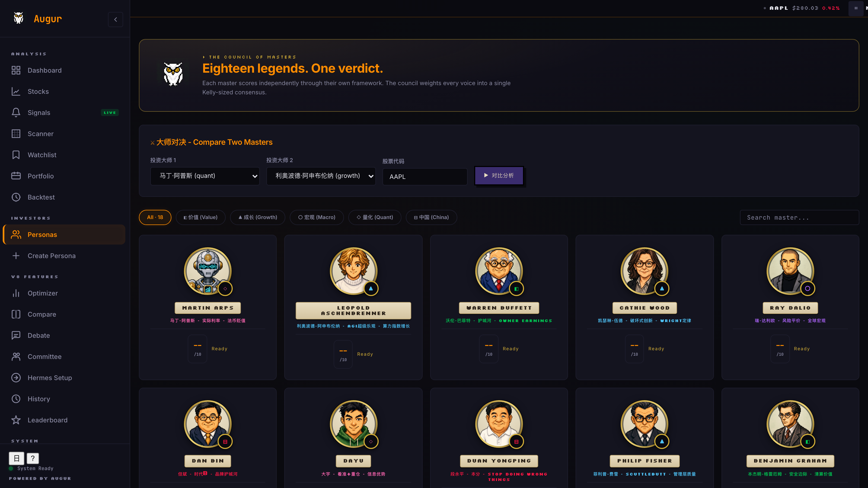
Task: Collapse the sidebar with the chevron button
Action: pos(115,20)
